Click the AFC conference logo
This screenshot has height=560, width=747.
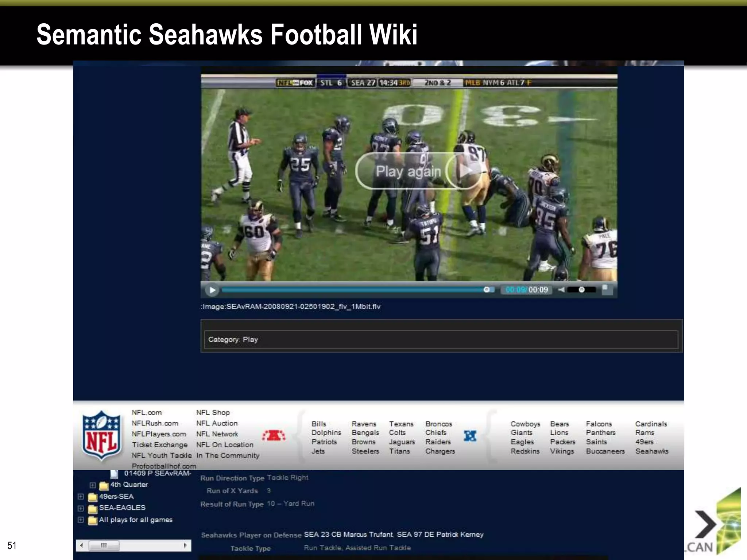274,435
